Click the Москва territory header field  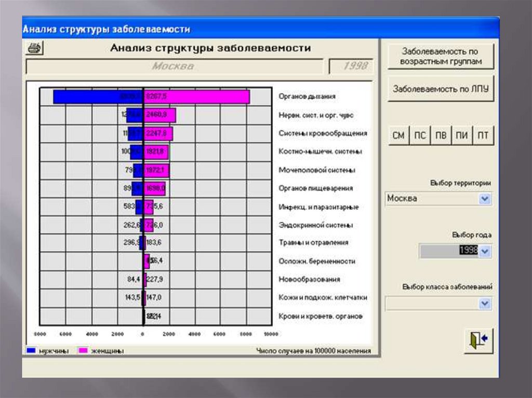click(174, 66)
